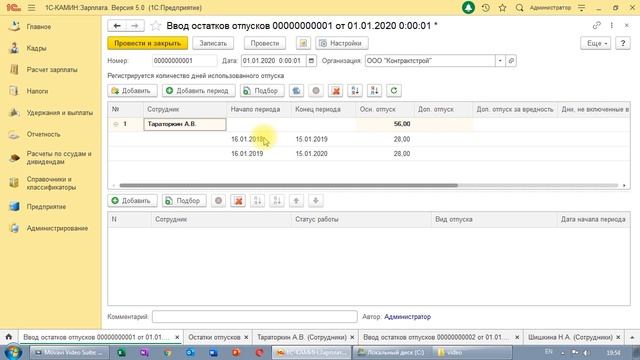This screenshot has width=640, height=360.
Task: Click the Провести button
Action: point(265,43)
